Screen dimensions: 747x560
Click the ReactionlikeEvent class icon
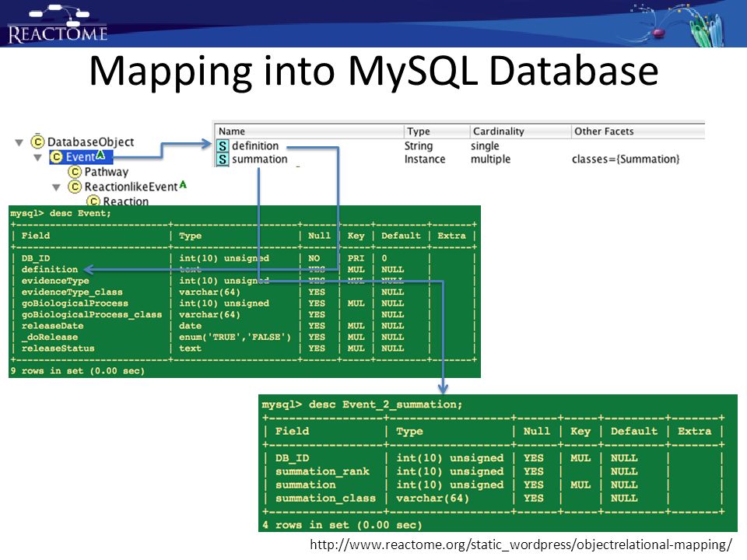pos(75,187)
